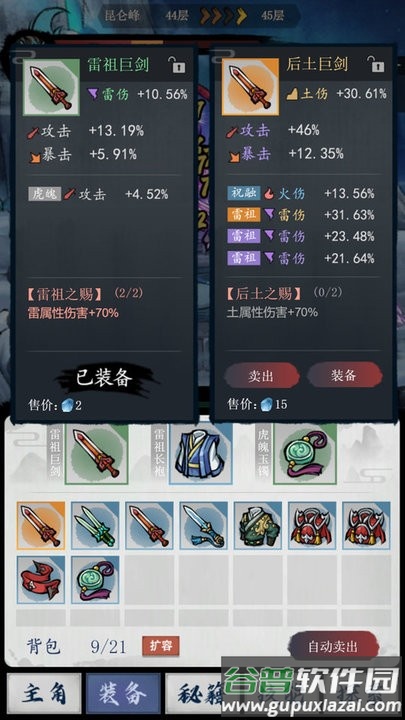This screenshot has height=720, width=405.
Task: Select the jade bracelet in the backpack
Action: click(x=95, y=579)
